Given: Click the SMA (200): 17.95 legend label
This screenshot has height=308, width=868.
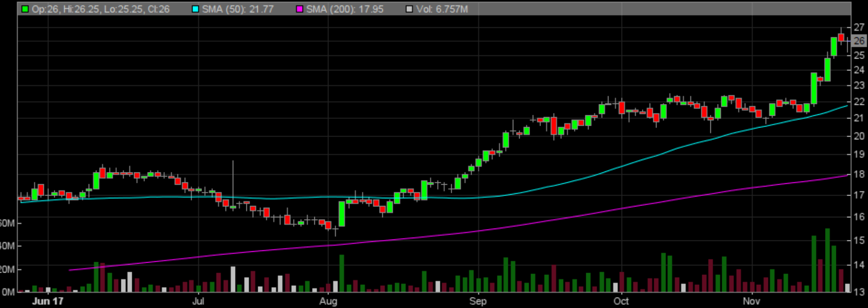Looking at the screenshot, I should (x=345, y=9).
